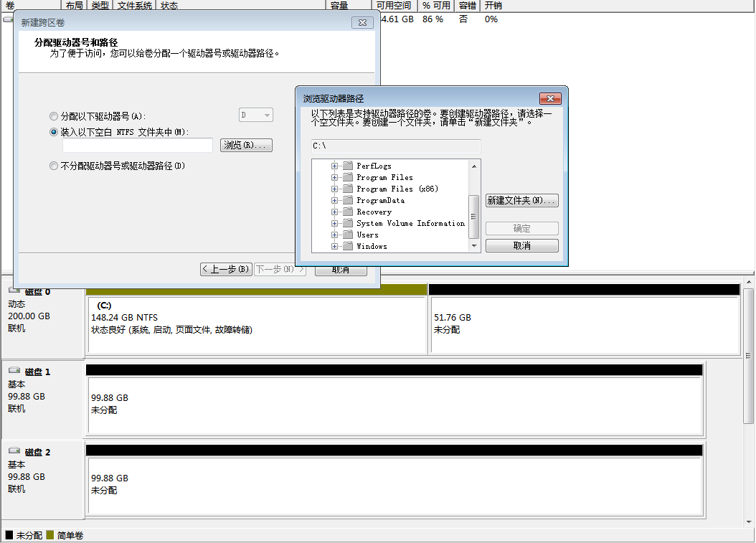Select the PerfLogs folder label
The width and height of the screenshot is (756, 543).
click(374, 166)
